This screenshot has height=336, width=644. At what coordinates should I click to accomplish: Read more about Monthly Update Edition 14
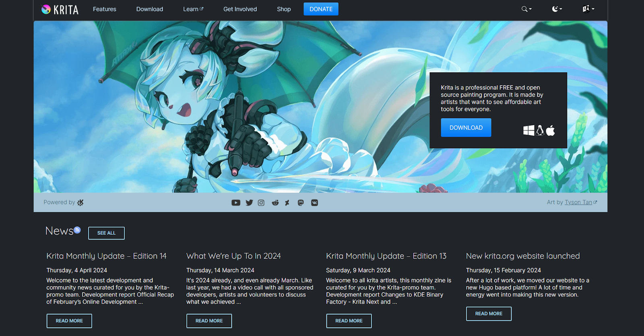pyautogui.click(x=69, y=321)
